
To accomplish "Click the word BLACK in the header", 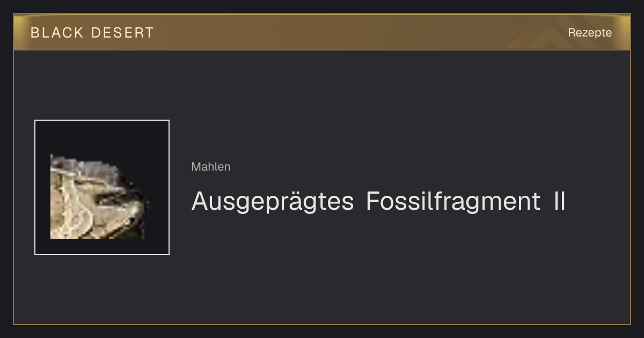I will 57,33.
